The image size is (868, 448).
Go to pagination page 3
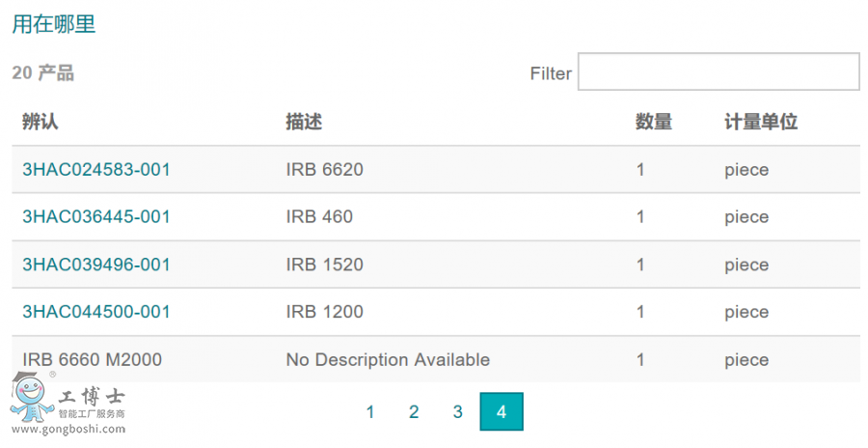[458, 412]
